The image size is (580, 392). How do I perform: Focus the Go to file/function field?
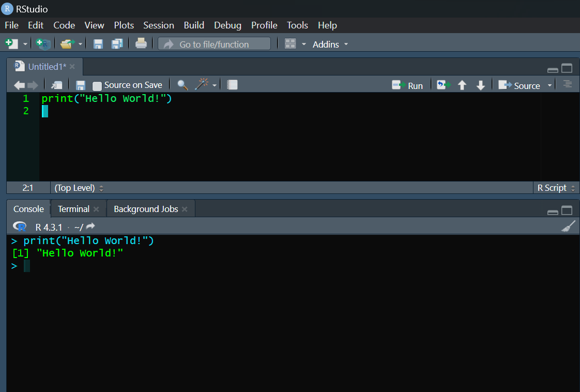(x=214, y=44)
